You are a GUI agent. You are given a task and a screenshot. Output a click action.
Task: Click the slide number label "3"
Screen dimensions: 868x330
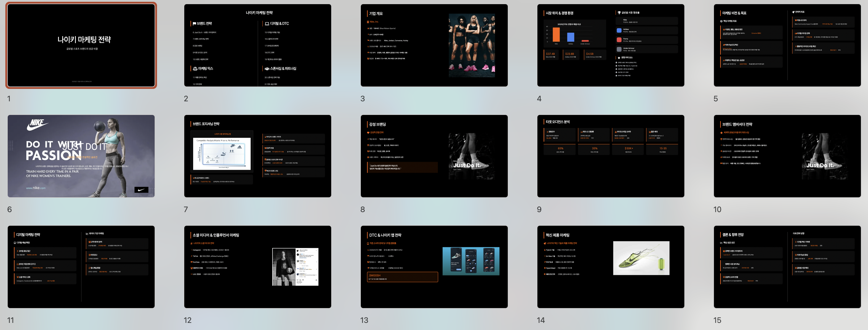363,99
